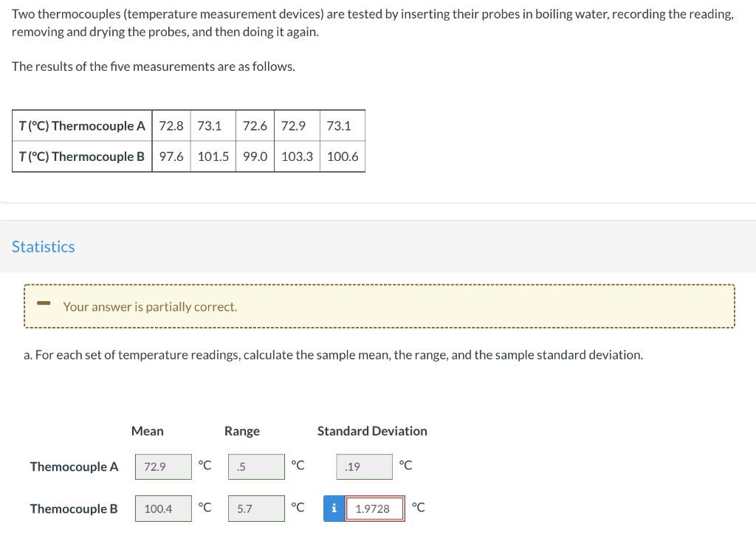Click the highlighted field containing 1.9728
The height and width of the screenshot is (541, 756).
tap(374, 508)
